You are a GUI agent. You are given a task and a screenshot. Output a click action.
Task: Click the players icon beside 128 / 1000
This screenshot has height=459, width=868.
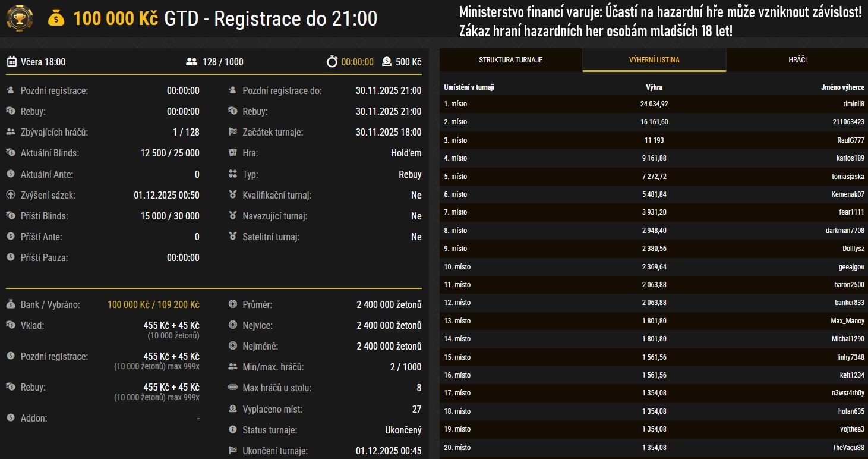point(191,62)
